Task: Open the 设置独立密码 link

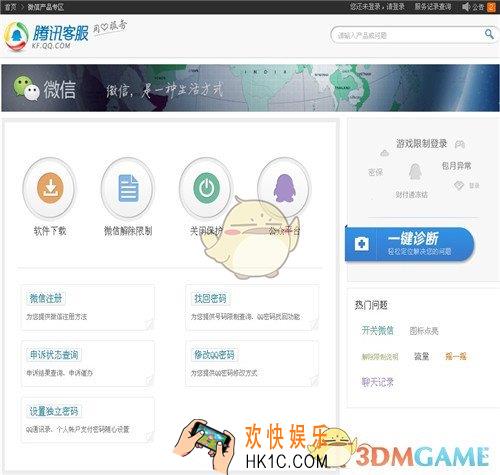Action: (54, 411)
